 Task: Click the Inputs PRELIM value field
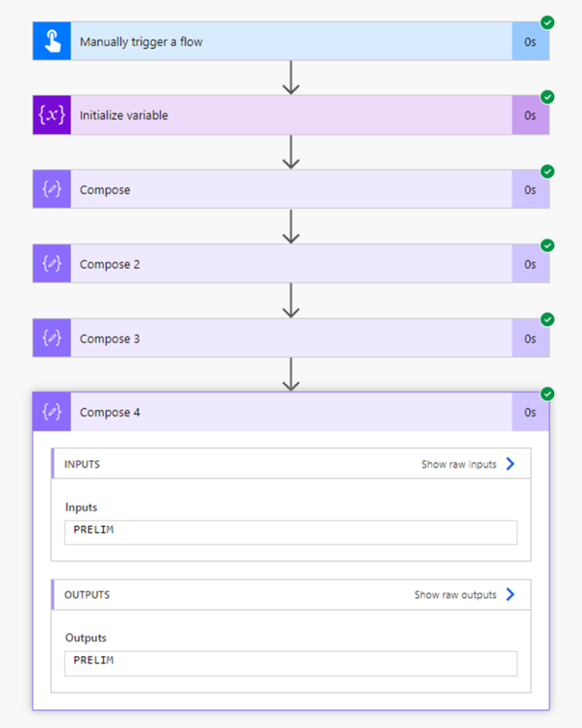click(x=291, y=532)
